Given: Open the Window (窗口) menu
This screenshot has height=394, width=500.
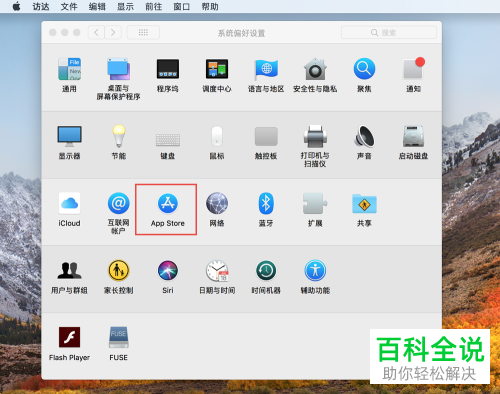Looking at the screenshot, I should [x=182, y=6].
